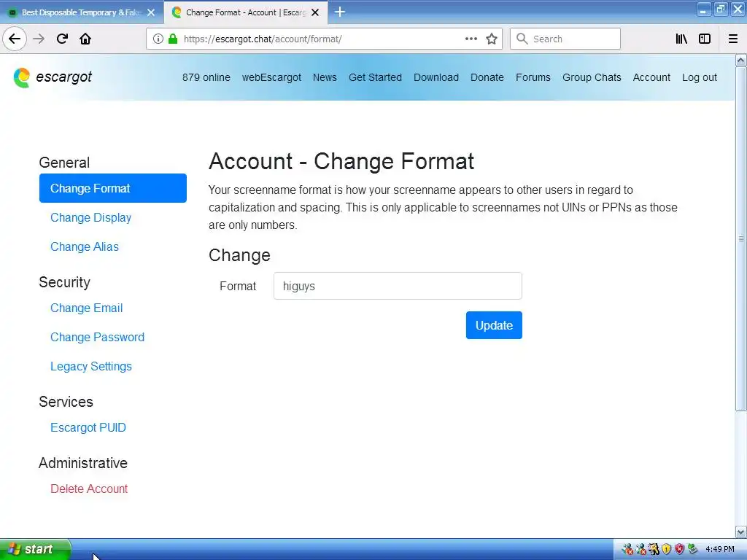The width and height of the screenshot is (747, 560).
Task: Visit the Forums nav link
Action: click(x=533, y=77)
